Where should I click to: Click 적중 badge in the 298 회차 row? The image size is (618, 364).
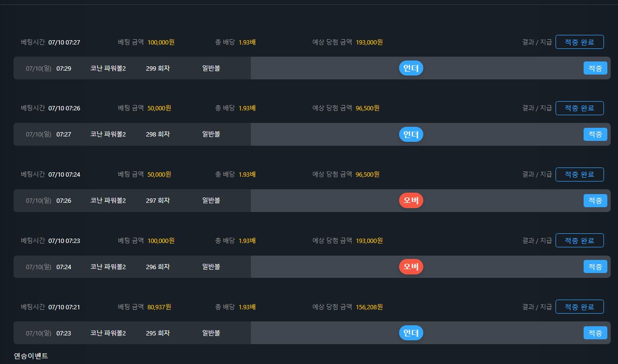595,134
